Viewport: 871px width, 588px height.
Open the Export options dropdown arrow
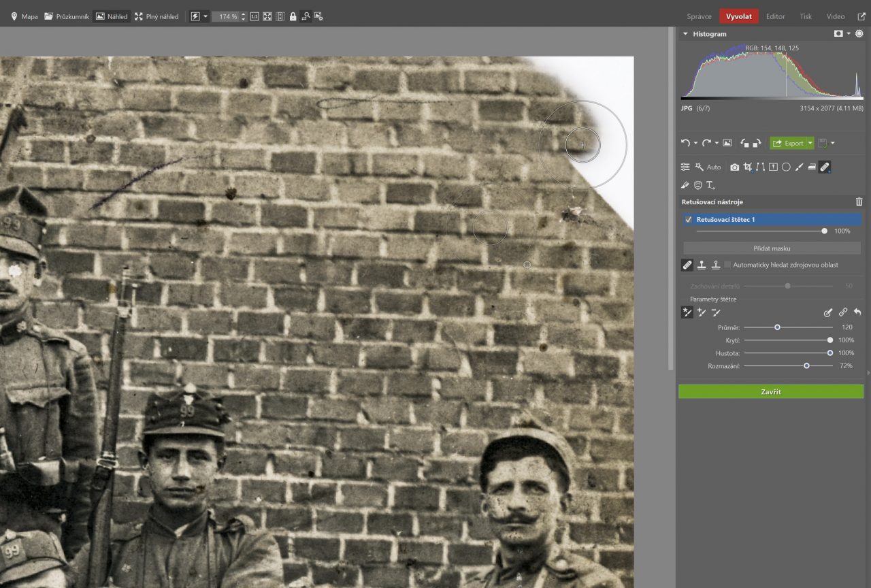(x=810, y=143)
